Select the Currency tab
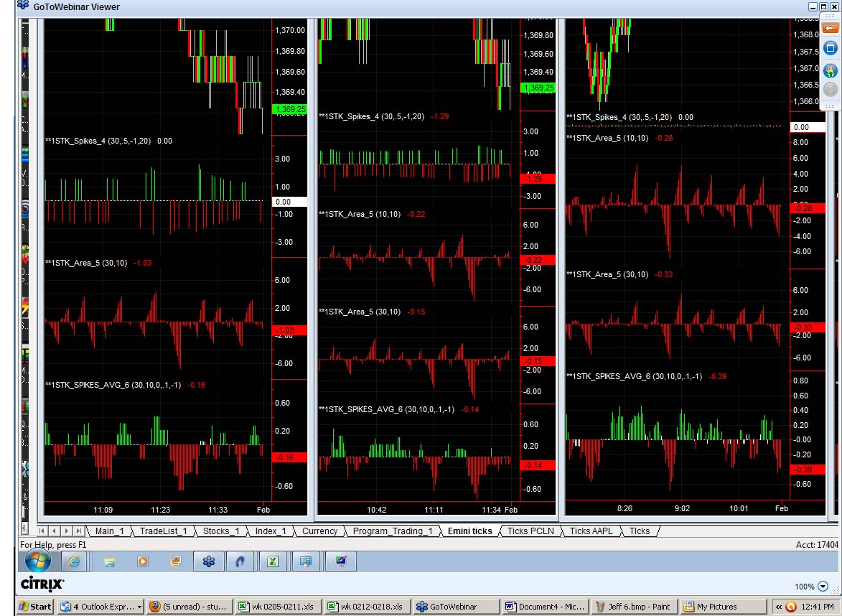This screenshot has height=616, width=842. (320, 531)
